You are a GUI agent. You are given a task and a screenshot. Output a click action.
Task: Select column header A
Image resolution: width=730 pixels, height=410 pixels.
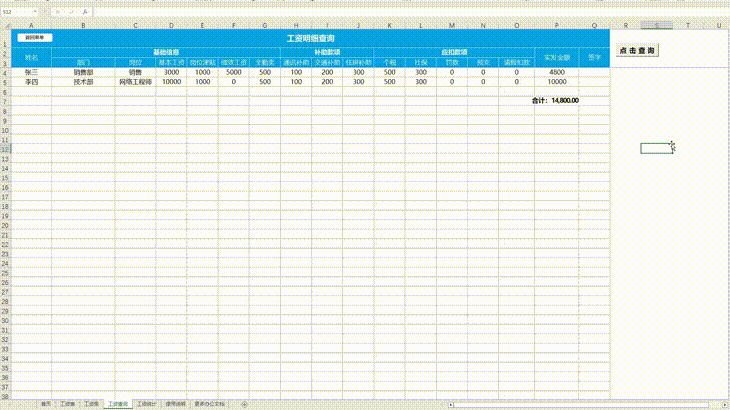coord(31,24)
